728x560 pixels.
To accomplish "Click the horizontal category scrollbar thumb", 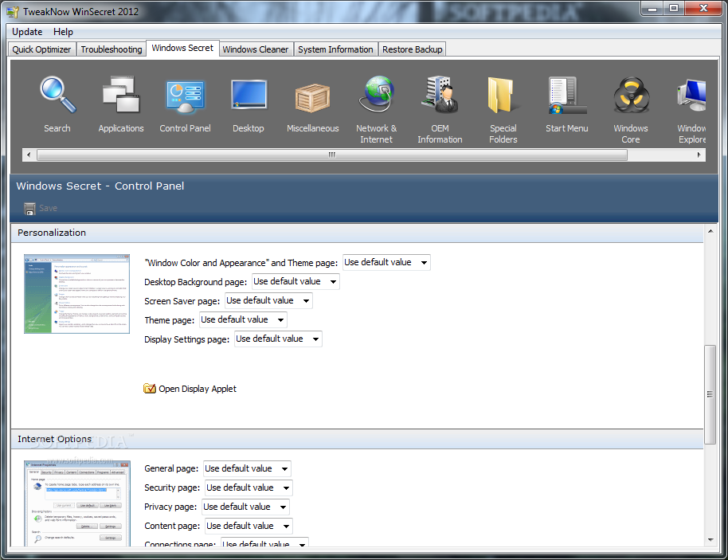I will [332, 155].
